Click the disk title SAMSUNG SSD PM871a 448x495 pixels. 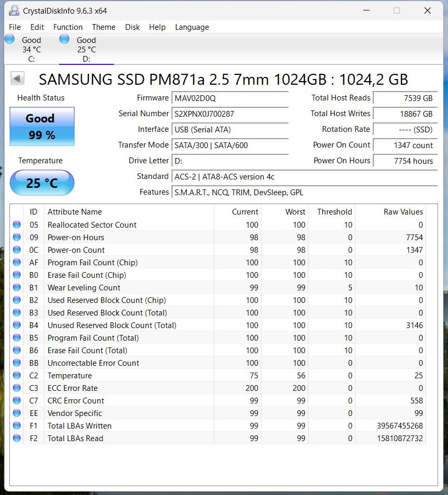[x=223, y=79]
